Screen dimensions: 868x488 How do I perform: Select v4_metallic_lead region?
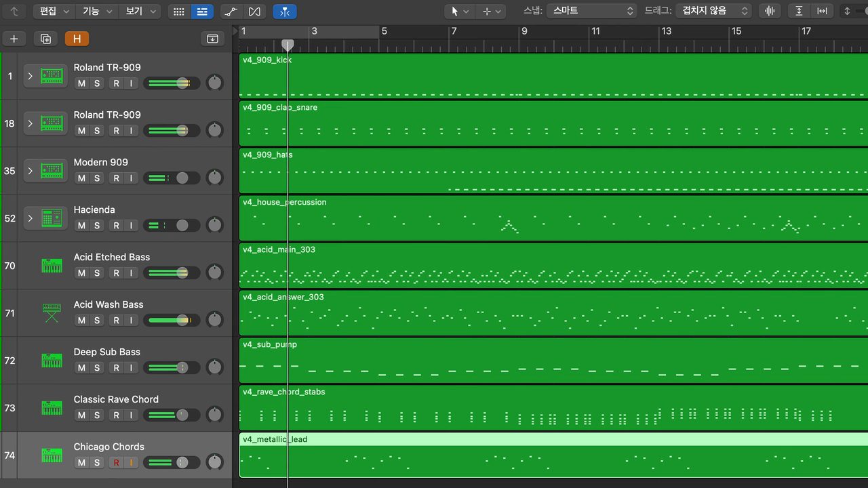pos(553,455)
